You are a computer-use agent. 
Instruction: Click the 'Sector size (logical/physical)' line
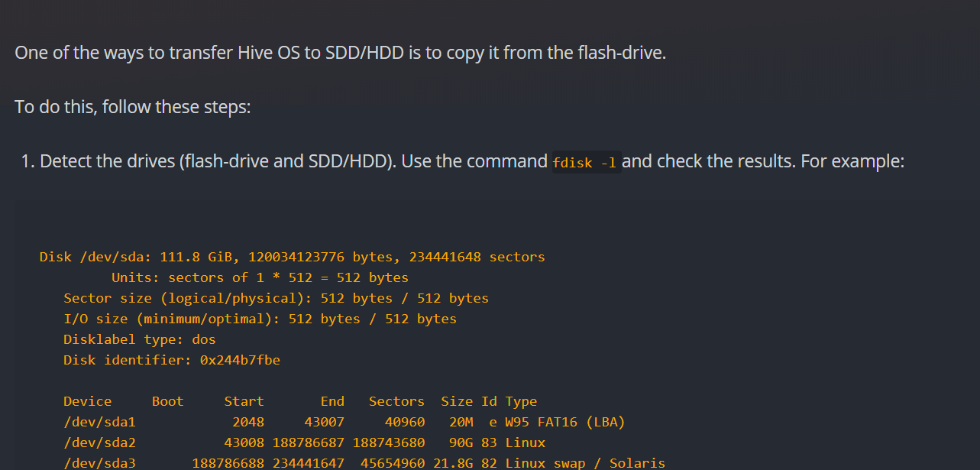pyautogui.click(x=276, y=298)
